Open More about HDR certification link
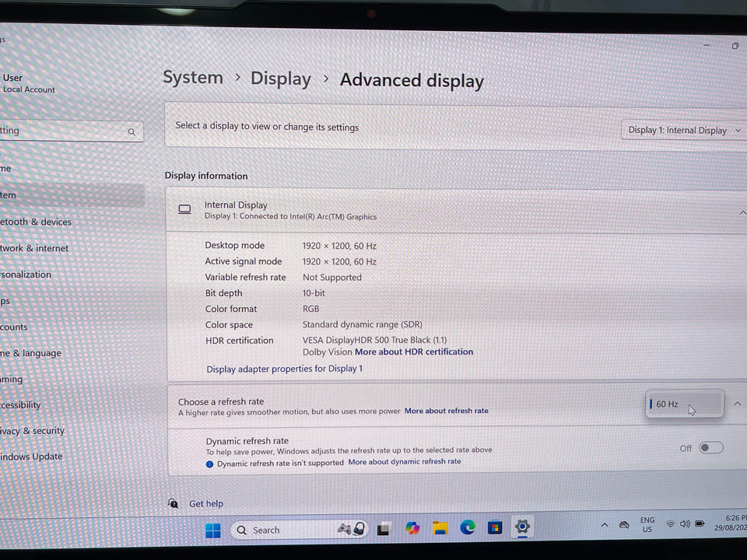 point(414,352)
